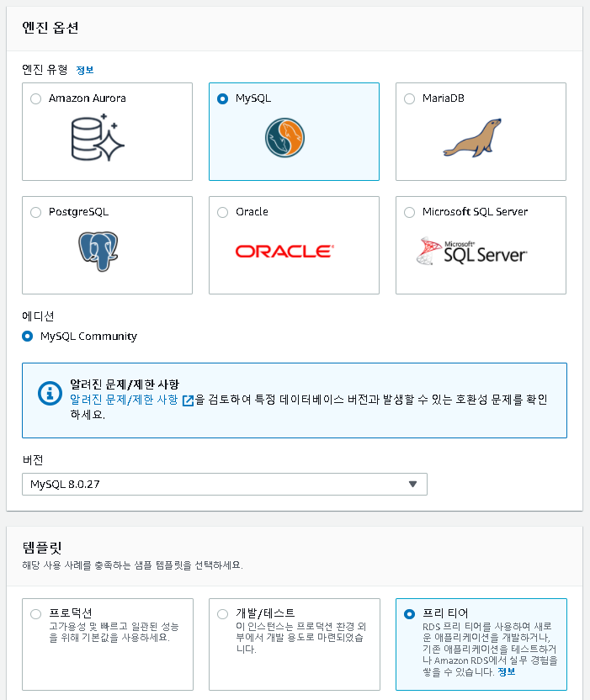
Task: Select the 프로덕션 template radio button
Action: pos(35,614)
